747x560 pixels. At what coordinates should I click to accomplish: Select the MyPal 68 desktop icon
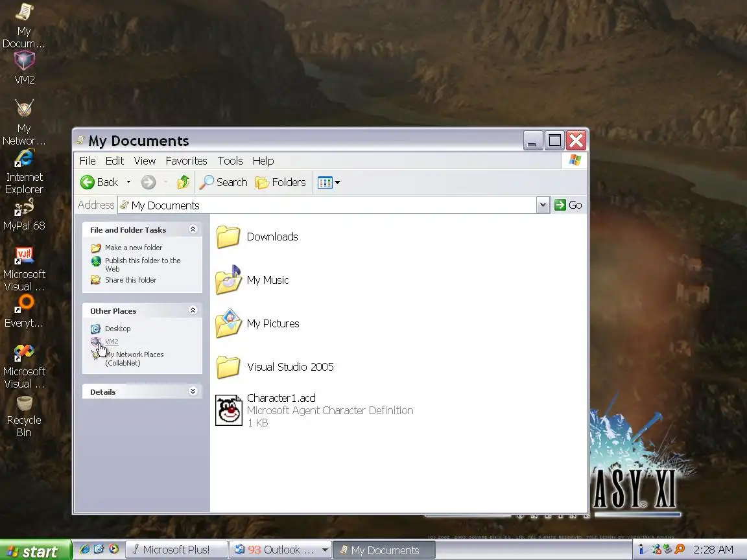click(x=24, y=207)
